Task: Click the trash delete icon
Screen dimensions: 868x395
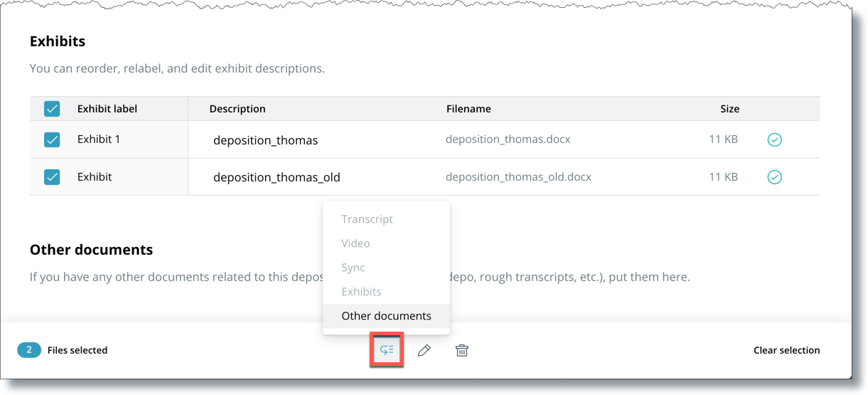Action: [x=462, y=350]
